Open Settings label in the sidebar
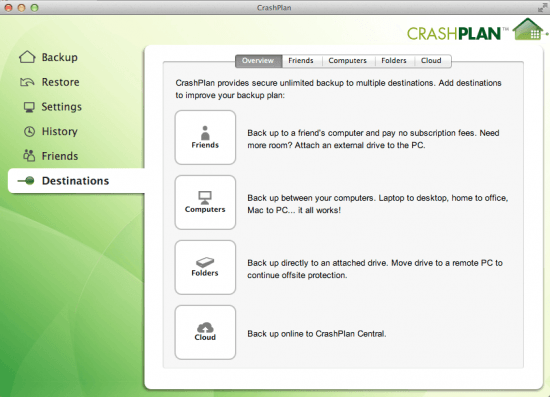This screenshot has width=550, height=397. point(62,107)
